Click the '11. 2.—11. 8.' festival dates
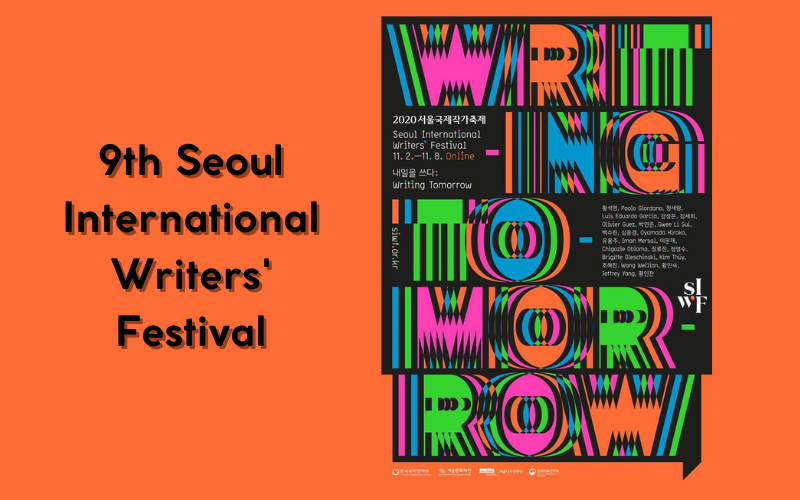The width and height of the screenshot is (800, 500). [x=417, y=155]
